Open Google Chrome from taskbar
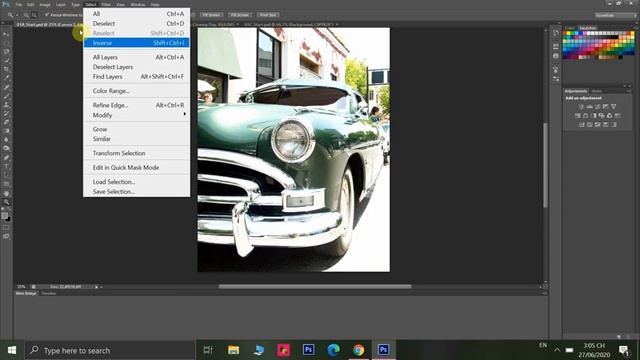 [x=358, y=350]
